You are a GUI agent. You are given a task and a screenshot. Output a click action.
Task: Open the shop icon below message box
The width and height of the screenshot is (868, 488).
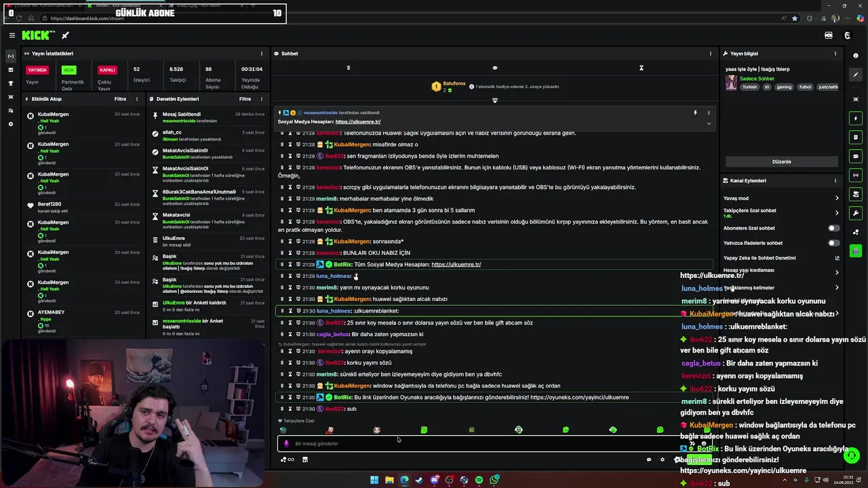click(305, 460)
